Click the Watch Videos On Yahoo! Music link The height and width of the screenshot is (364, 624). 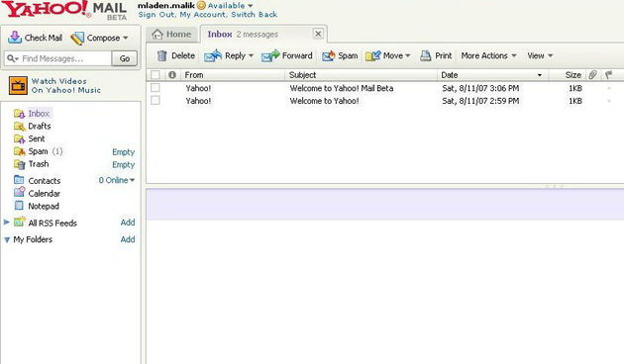pos(66,85)
